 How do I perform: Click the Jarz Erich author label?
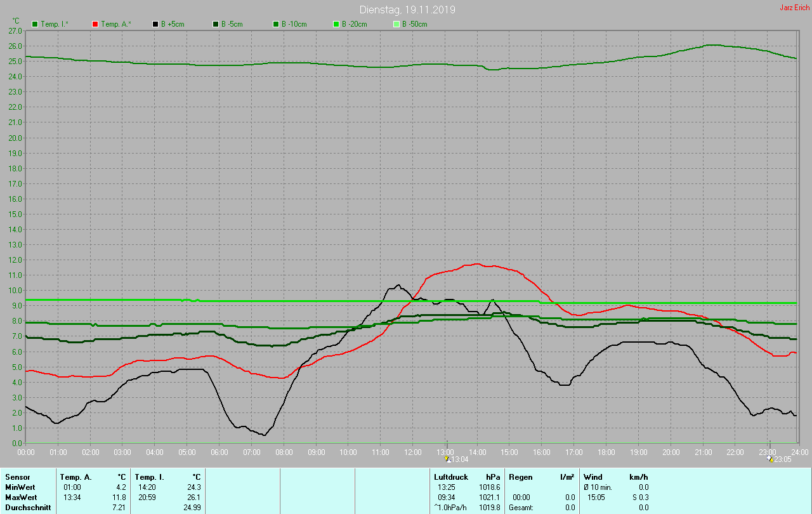coord(794,8)
